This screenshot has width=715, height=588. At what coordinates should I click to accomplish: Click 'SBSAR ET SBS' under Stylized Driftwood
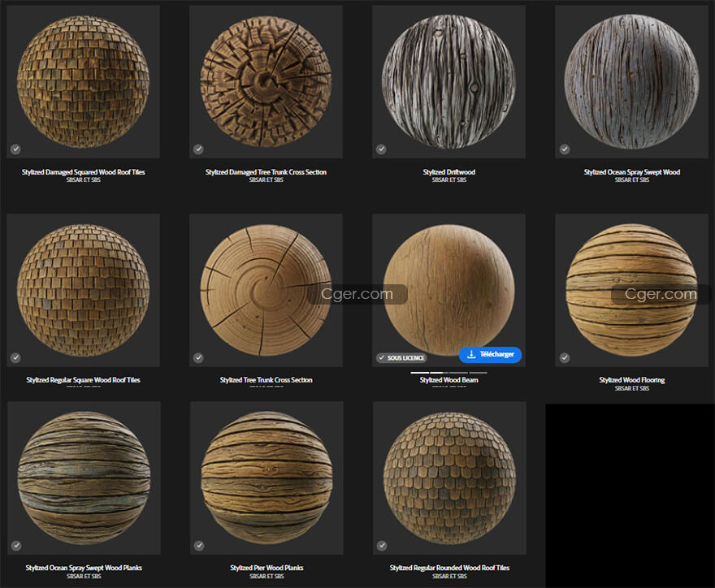(x=448, y=180)
